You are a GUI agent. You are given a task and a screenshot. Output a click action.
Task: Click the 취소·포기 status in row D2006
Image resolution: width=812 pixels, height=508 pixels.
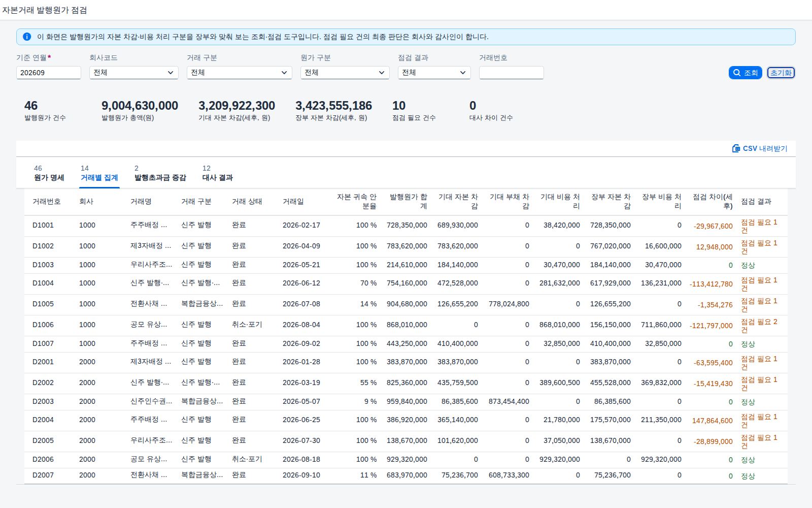247,459
